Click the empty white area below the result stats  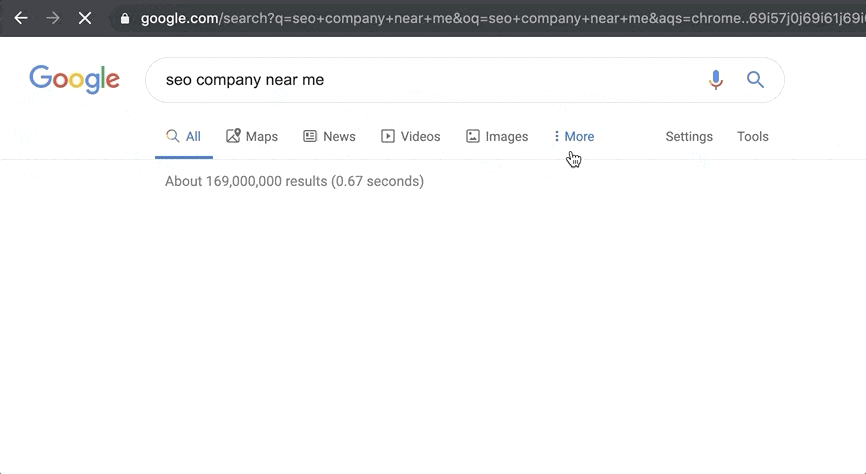(x=433, y=330)
